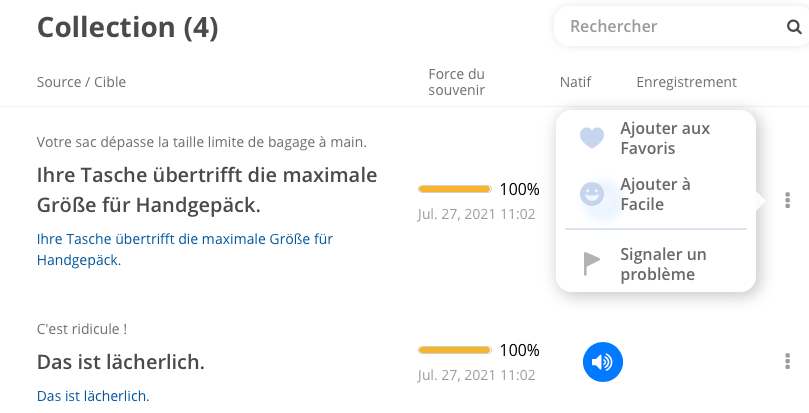Select "Ajouter à Facile" menu label
The height and width of the screenshot is (413, 809).
(x=656, y=194)
